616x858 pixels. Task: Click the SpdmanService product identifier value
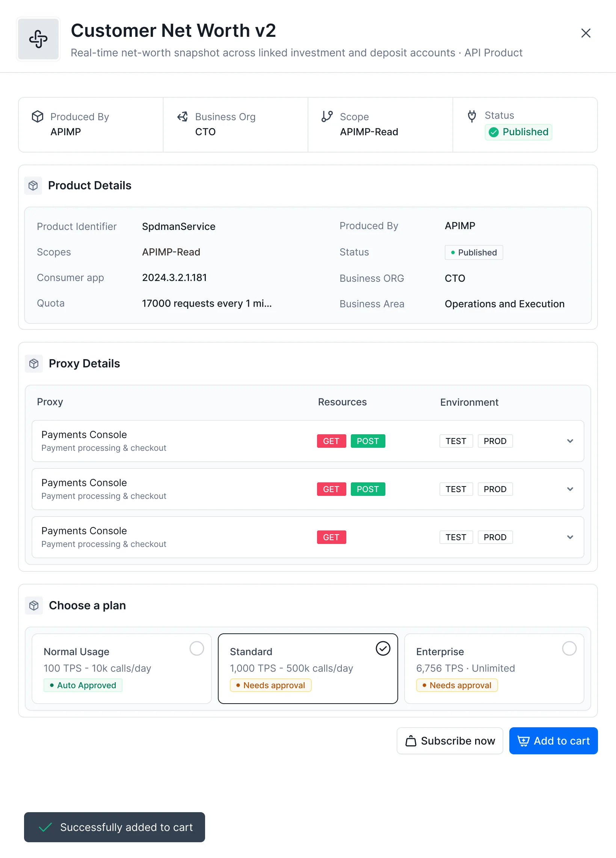point(178,227)
